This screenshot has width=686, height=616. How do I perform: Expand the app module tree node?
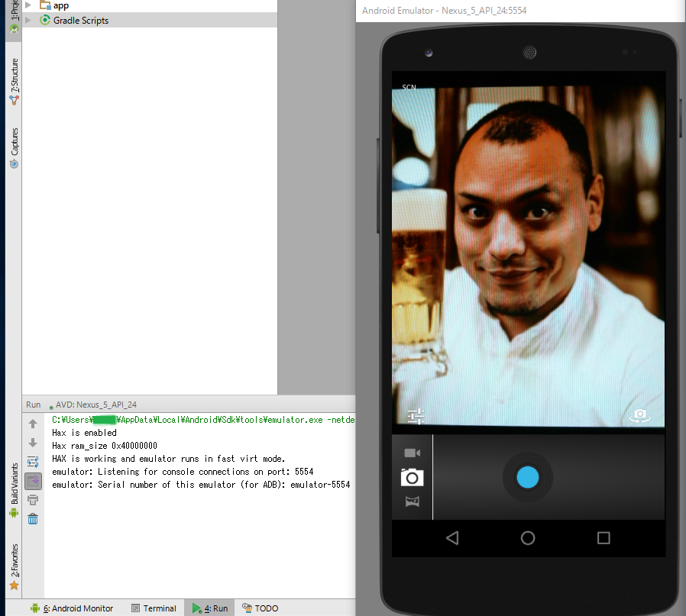28,5
